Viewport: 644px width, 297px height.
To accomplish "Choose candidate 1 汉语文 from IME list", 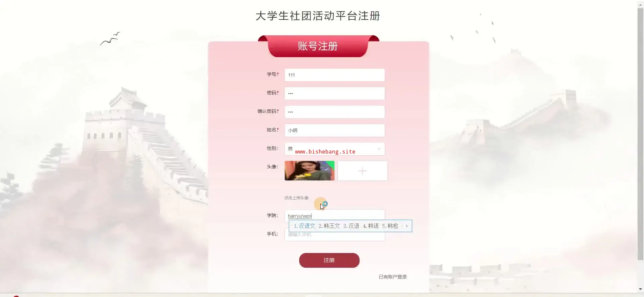I will coord(304,226).
